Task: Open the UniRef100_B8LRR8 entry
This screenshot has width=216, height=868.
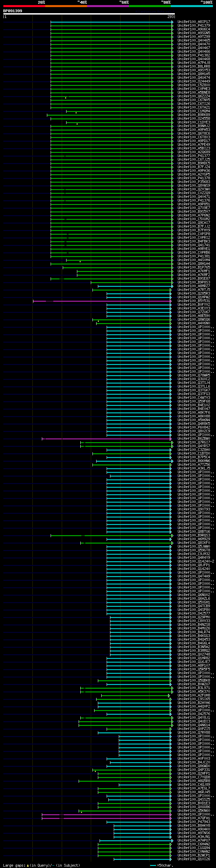Action: point(194,67)
